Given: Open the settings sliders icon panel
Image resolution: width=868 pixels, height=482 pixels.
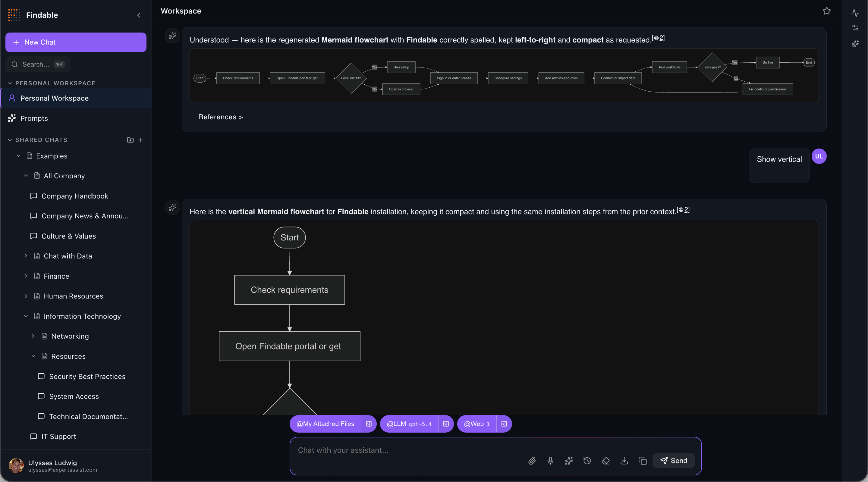Looking at the screenshot, I should pos(855,28).
